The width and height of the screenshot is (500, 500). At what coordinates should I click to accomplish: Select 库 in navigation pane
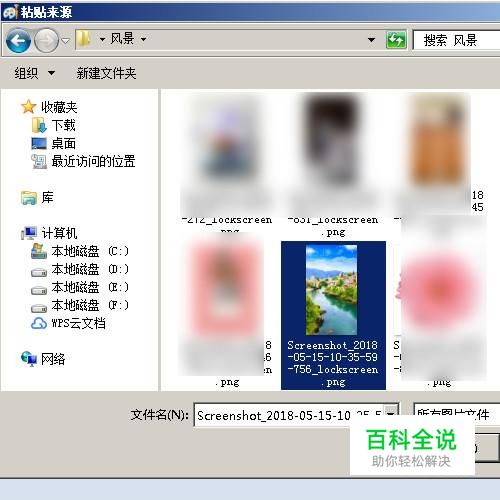47,198
